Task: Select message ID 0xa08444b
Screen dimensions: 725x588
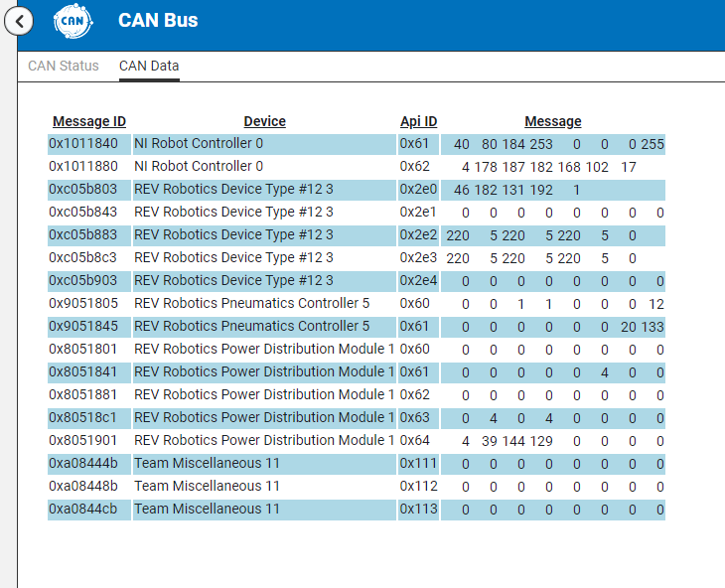Action: pos(83,464)
